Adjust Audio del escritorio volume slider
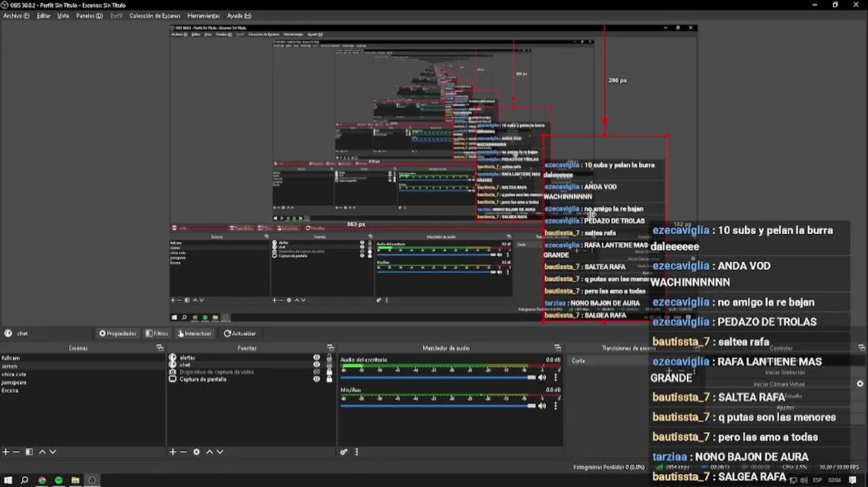Screen dimensions: 868x487 click(x=438, y=377)
